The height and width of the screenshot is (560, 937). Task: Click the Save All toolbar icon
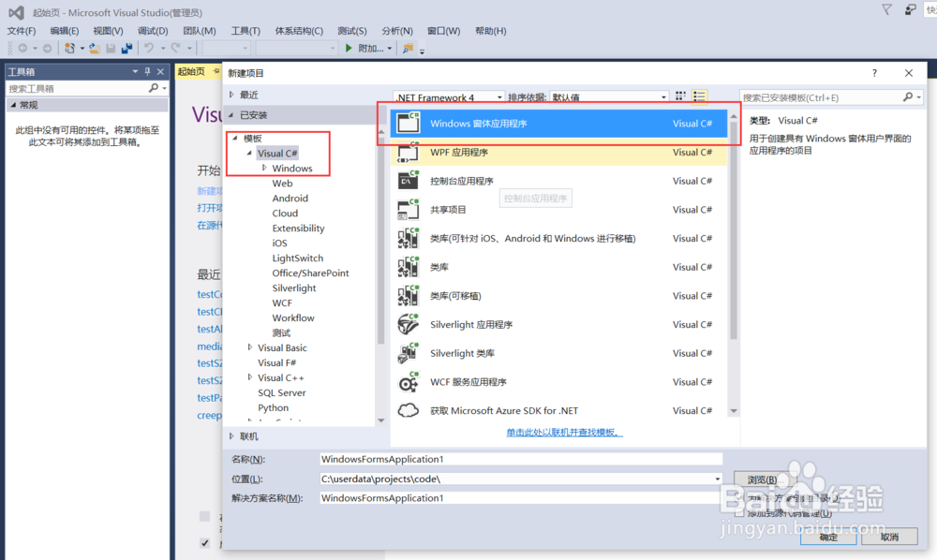pos(126,49)
